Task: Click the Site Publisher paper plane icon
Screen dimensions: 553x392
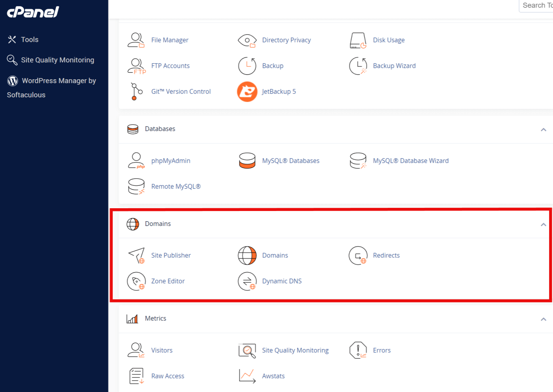Action: click(x=136, y=256)
